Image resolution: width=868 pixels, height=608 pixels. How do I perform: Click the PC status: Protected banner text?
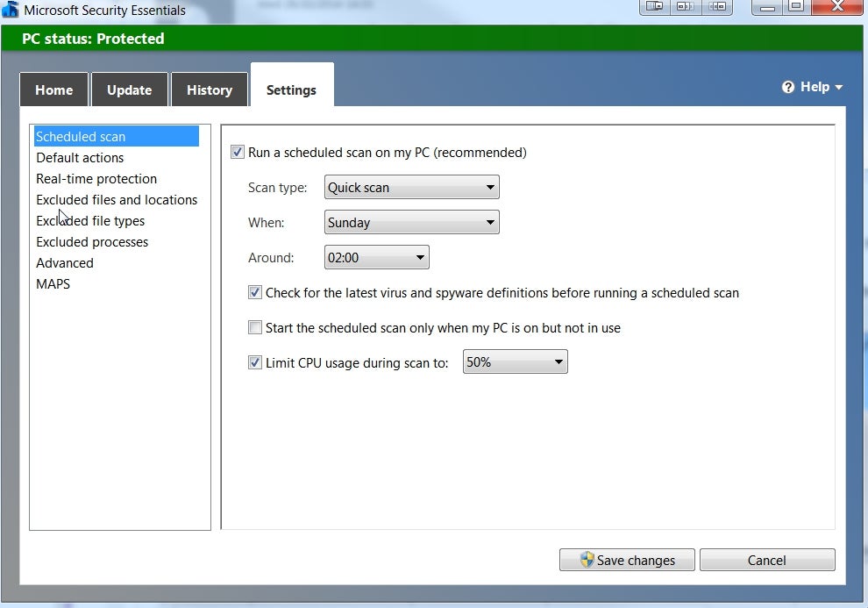point(93,39)
